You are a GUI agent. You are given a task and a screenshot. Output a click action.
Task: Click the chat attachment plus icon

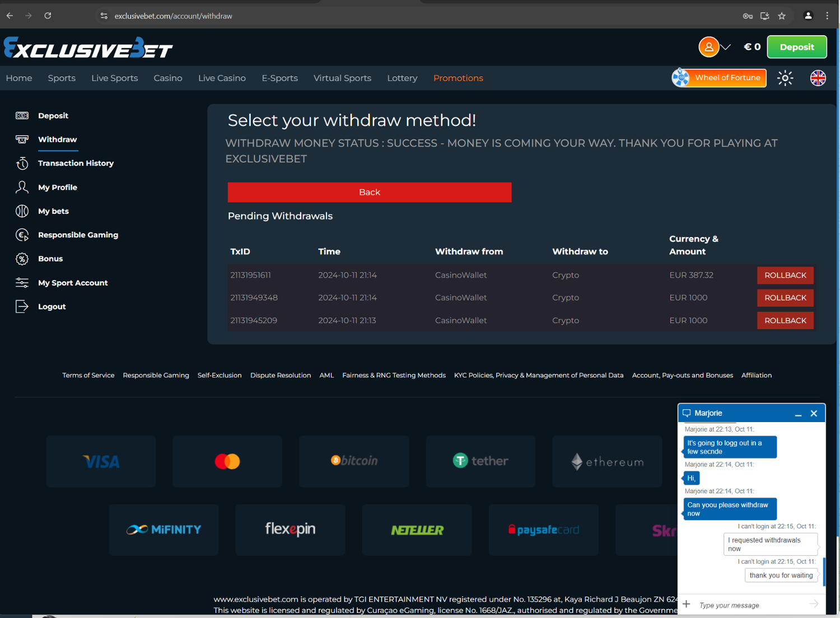687,605
